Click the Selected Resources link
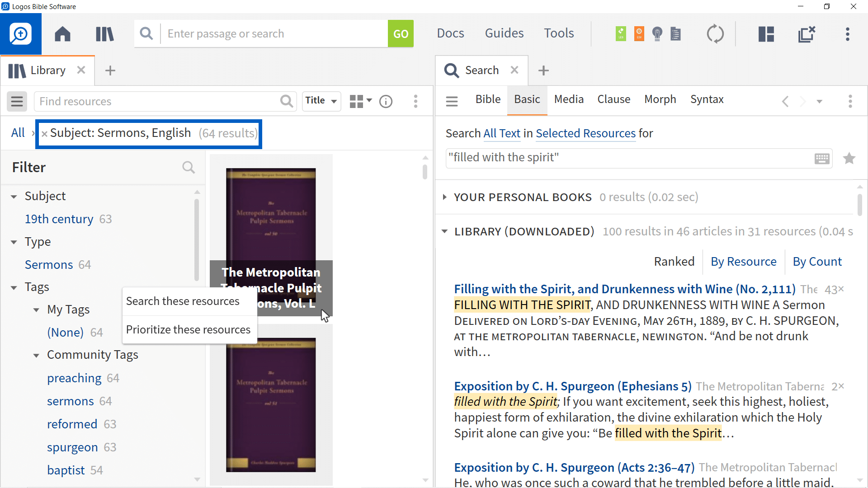This screenshot has height=488, width=868. pos(585,134)
